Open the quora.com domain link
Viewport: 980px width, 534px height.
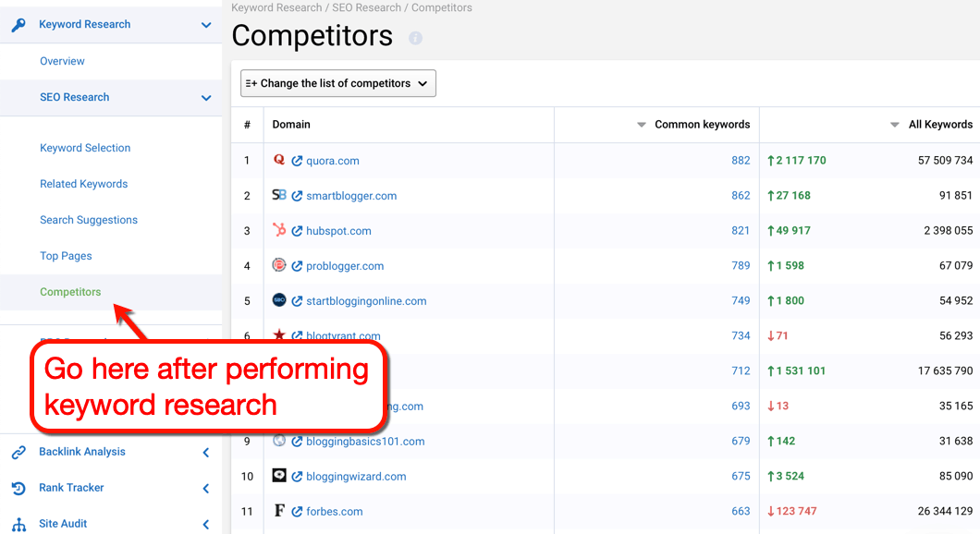tap(332, 161)
